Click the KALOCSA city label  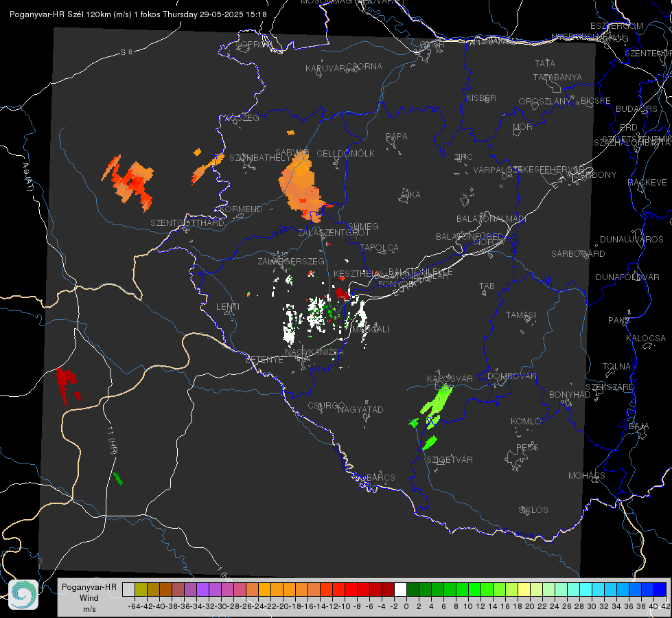click(646, 339)
